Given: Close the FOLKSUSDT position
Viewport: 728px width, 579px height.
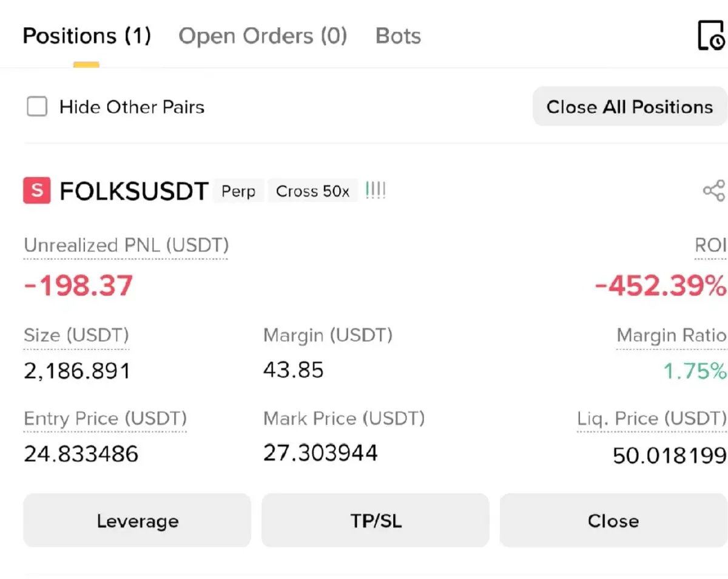Looking at the screenshot, I should click(613, 521).
